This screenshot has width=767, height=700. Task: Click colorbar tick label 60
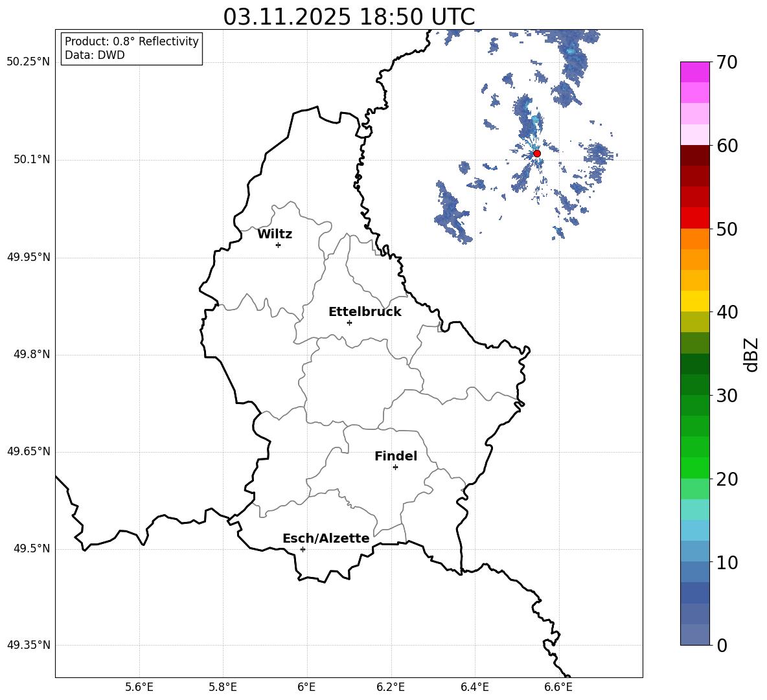(727, 146)
